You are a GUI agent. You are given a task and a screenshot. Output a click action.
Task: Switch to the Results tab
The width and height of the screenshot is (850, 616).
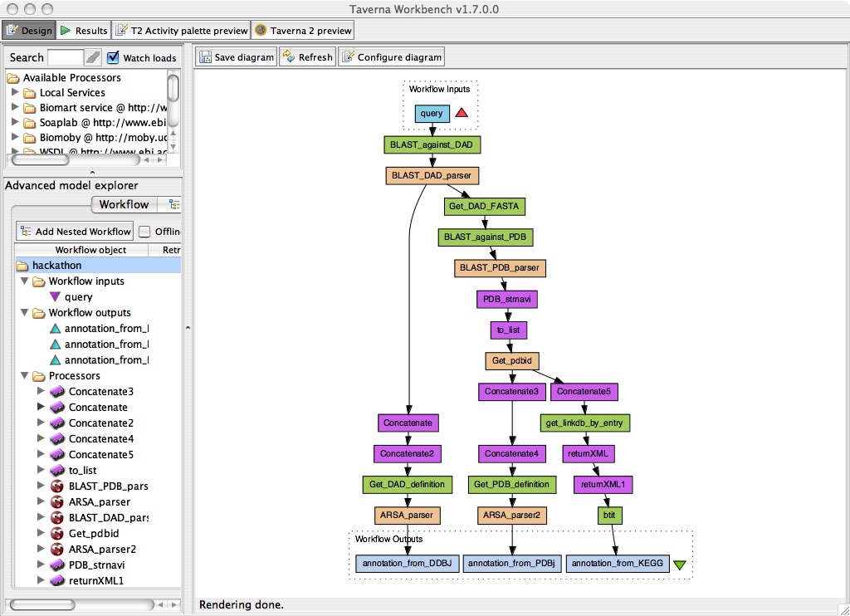pyautogui.click(x=83, y=31)
